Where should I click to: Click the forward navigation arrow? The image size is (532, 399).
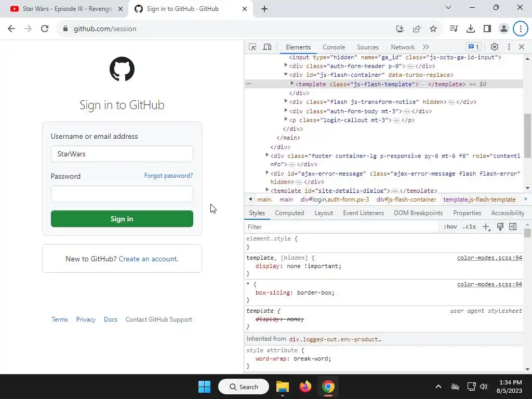[28, 29]
